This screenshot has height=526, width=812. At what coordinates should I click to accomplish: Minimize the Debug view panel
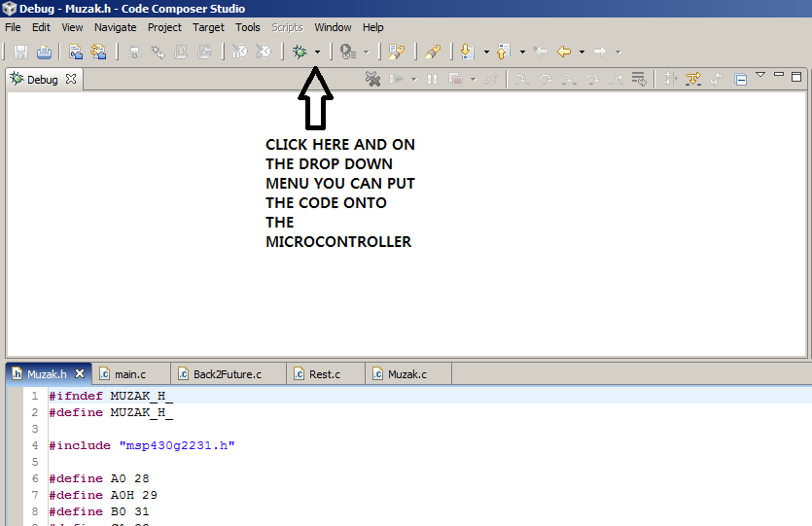click(x=779, y=75)
